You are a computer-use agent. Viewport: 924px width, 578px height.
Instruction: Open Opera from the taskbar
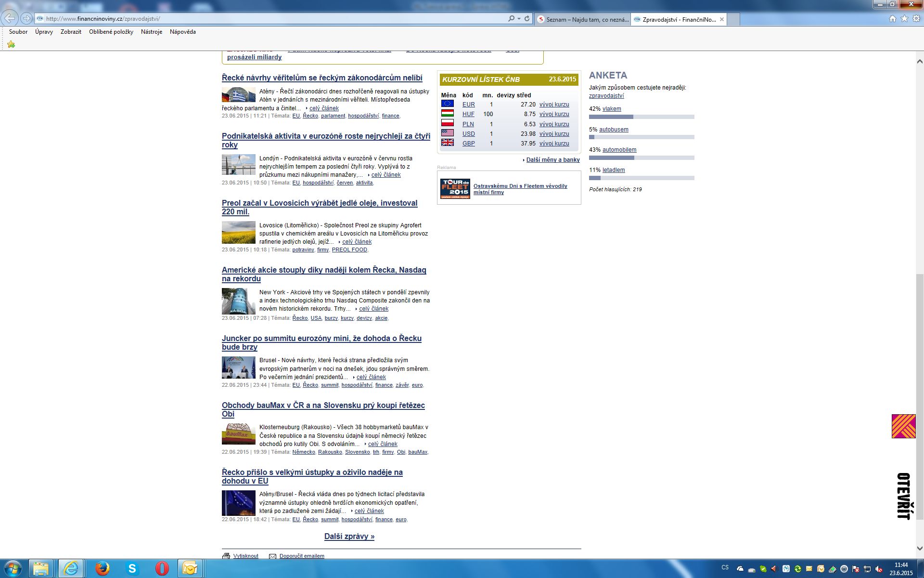point(161,568)
